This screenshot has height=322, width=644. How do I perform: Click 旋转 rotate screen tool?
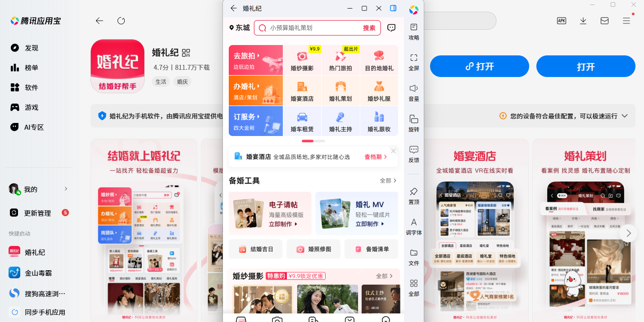(x=414, y=124)
